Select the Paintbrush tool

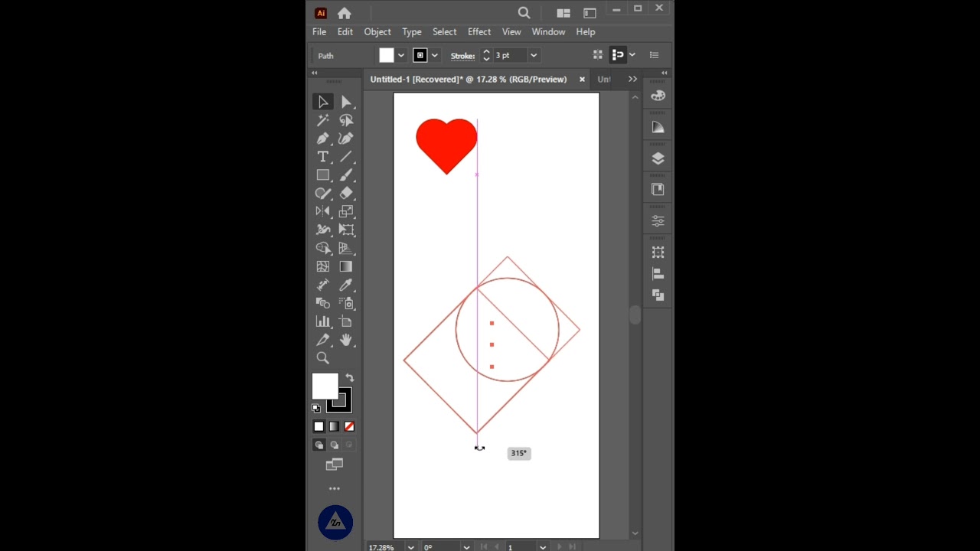point(346,175)
